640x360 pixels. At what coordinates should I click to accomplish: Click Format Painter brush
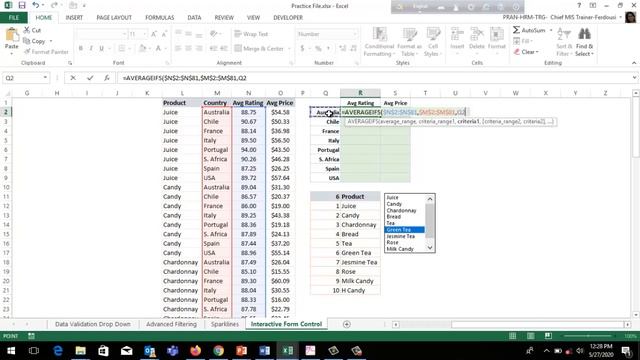coord(46,52)
